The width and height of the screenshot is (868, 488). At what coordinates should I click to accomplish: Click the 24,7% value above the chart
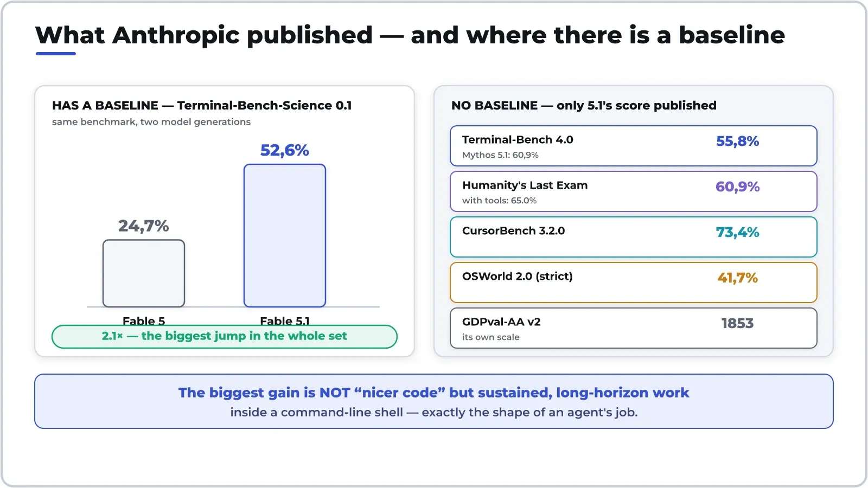click(x=144, y=226)
